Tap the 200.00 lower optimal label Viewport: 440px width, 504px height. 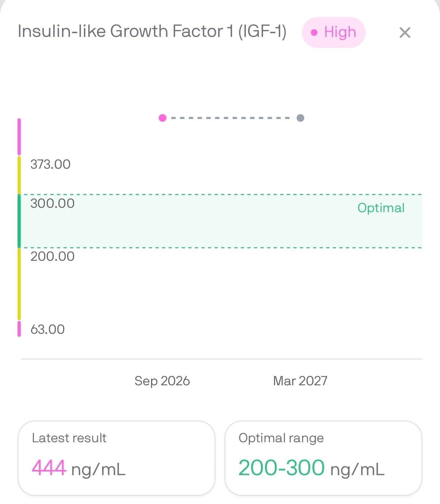tap(53, 256)
